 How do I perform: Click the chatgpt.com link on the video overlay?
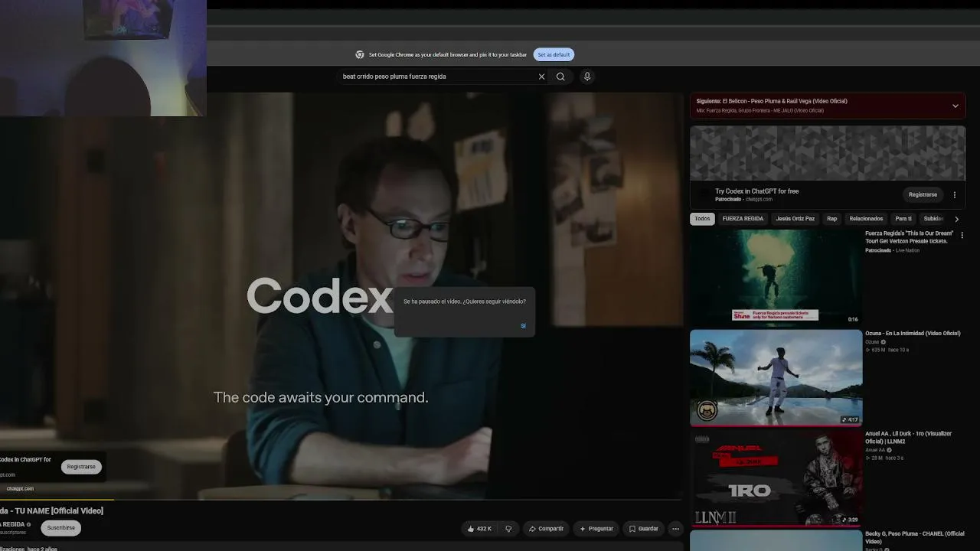click(20, 488)
